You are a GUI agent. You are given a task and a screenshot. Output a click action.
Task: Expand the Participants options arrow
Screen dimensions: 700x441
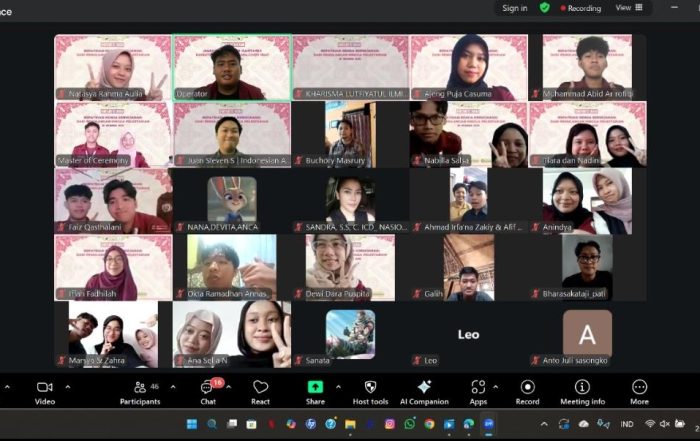[x=173, y=386]
